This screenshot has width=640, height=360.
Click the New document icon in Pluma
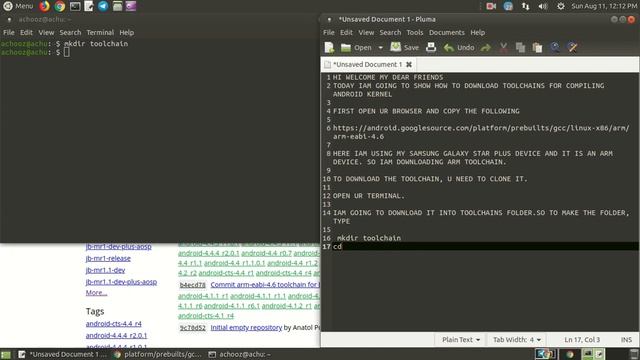(x=329, y=47)
